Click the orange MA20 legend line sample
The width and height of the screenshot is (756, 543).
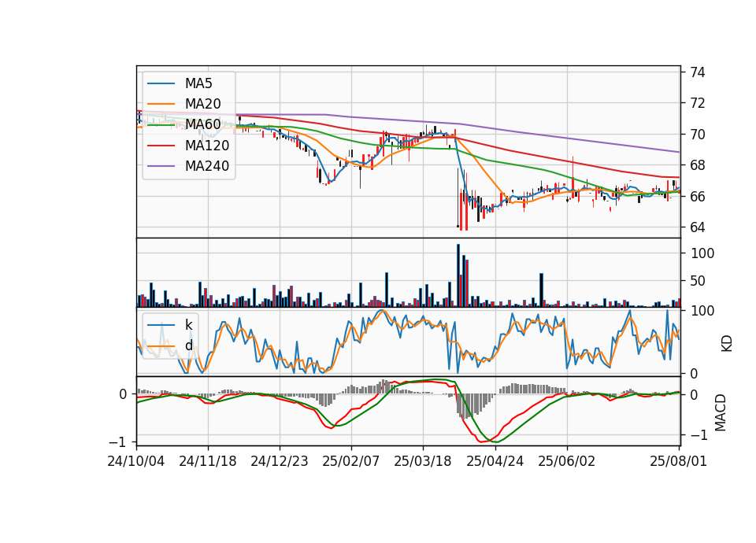pyautogui.click(x=161, y=104)
